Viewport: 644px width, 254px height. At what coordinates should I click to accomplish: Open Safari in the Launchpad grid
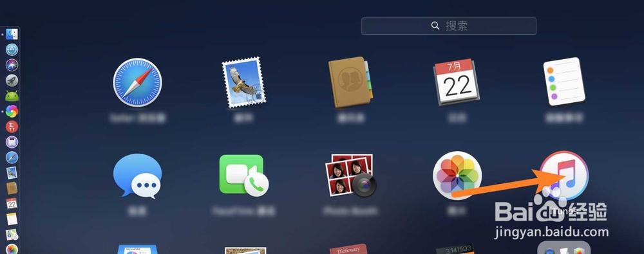137,82
